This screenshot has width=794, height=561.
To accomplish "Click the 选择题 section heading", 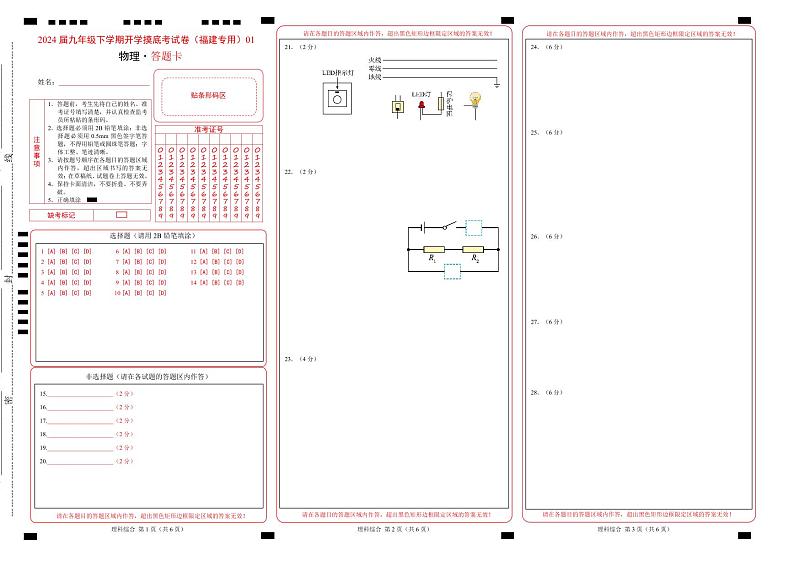I will coord(152,235).
